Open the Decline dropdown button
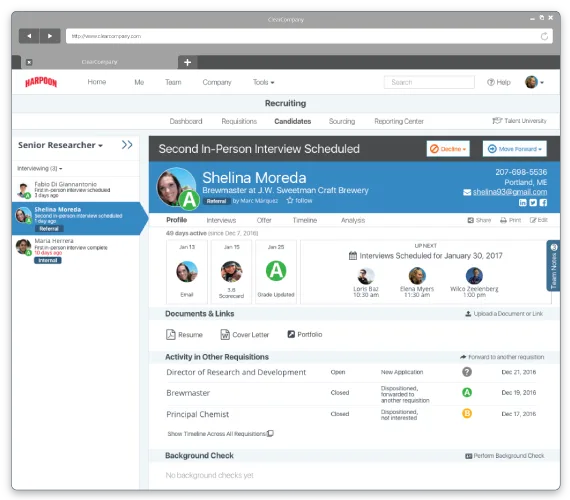Viewport: 570px width, 500px height. pyautogui.click(x=448, y=149)
